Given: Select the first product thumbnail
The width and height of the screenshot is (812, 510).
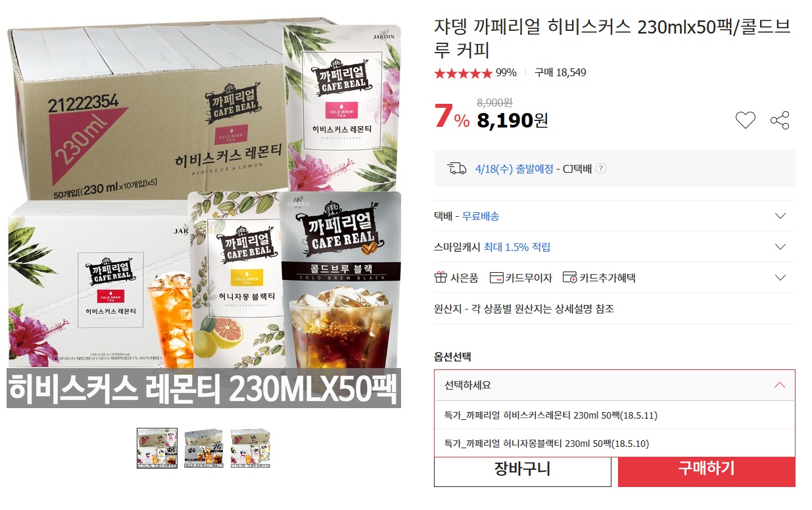Looking at the screenshot, I should [157, 448].
